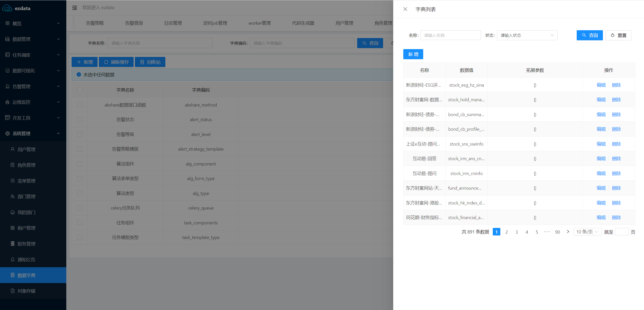Click the 租户管理 grid icon
This screenshot has width=644, height=310.
click(12, 228)
